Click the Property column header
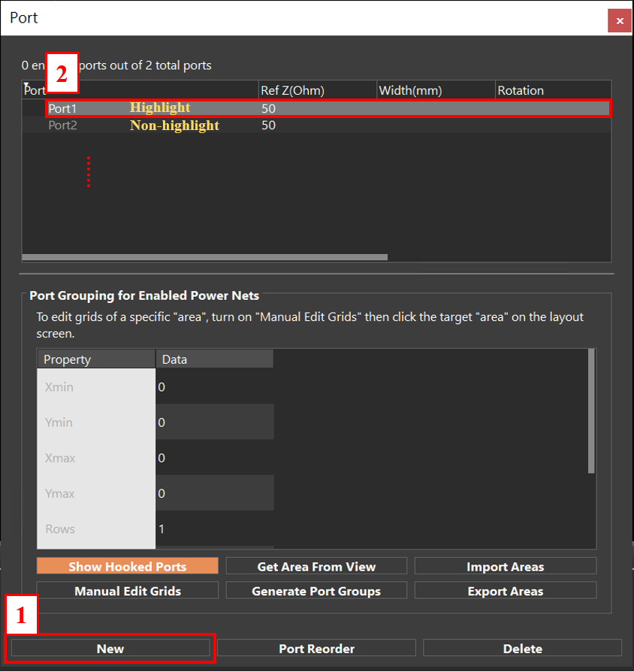Screen dimensions: 634x672 (96, 359)
